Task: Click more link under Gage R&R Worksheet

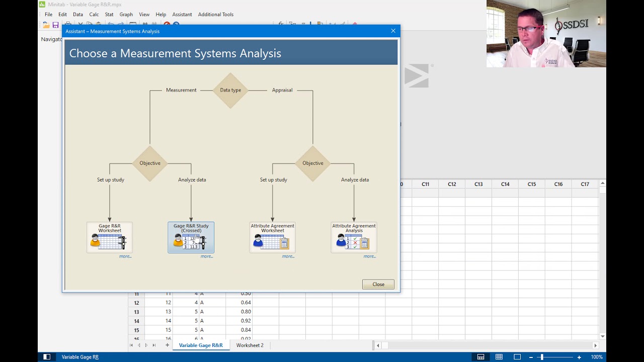Action: click(x=125, y=256)
